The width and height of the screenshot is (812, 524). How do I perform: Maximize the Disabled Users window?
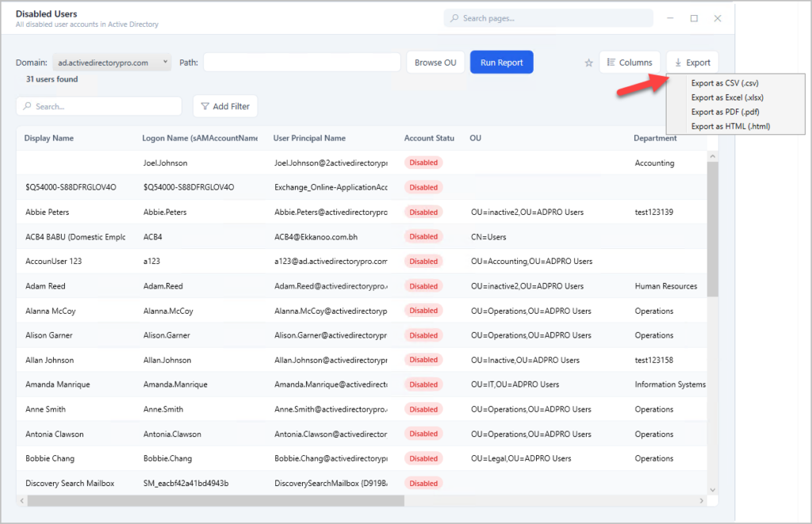694,18
